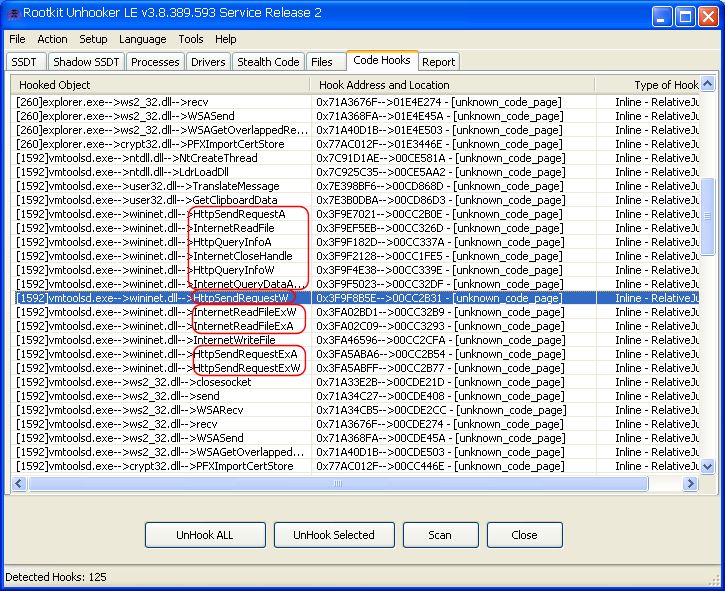Screen dimensions: 725x591
Task: Switch to the Shadow SSDT tab
Action: tap(86, 62)
